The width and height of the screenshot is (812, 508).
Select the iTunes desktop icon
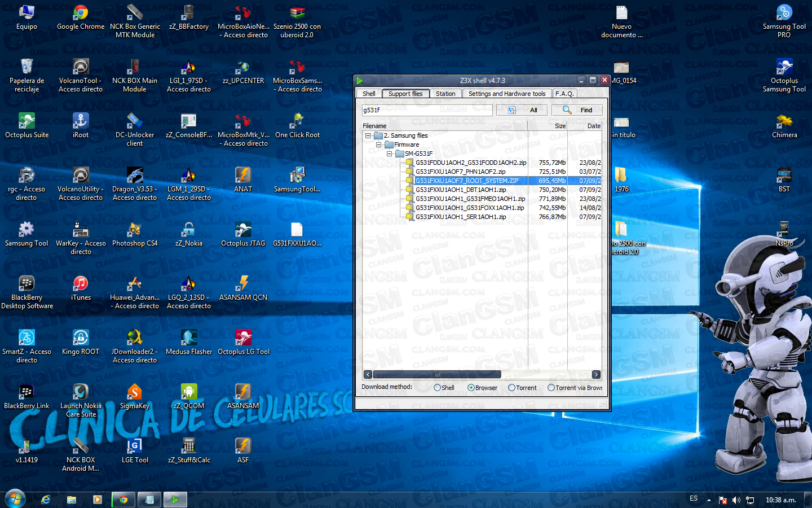point(81,288)
